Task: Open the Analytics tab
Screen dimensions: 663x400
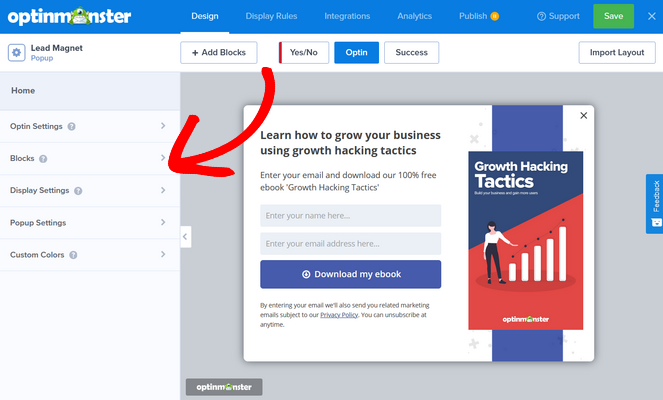Action: click(414, 16)
